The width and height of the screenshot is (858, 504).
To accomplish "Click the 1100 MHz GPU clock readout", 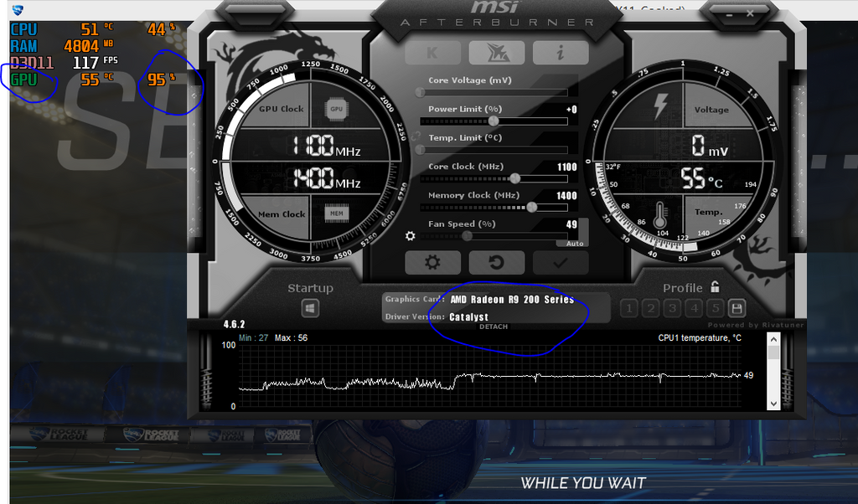I will click(x=326, y=146).
